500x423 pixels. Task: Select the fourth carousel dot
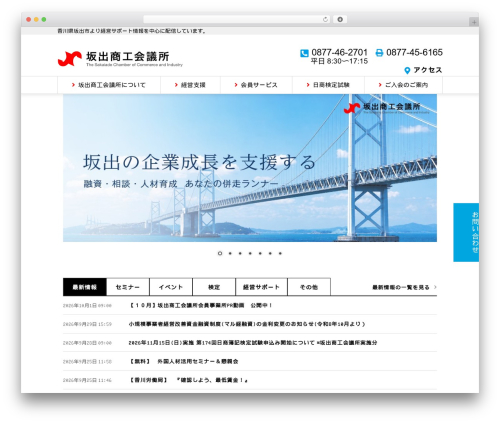pyautogui.click(x=250, y=253)
